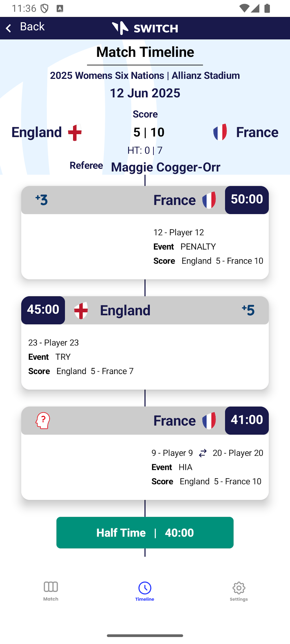Viewport: 290px width, 644px height.
Task: Tap France flag in score header
Action: coord(220,132)
